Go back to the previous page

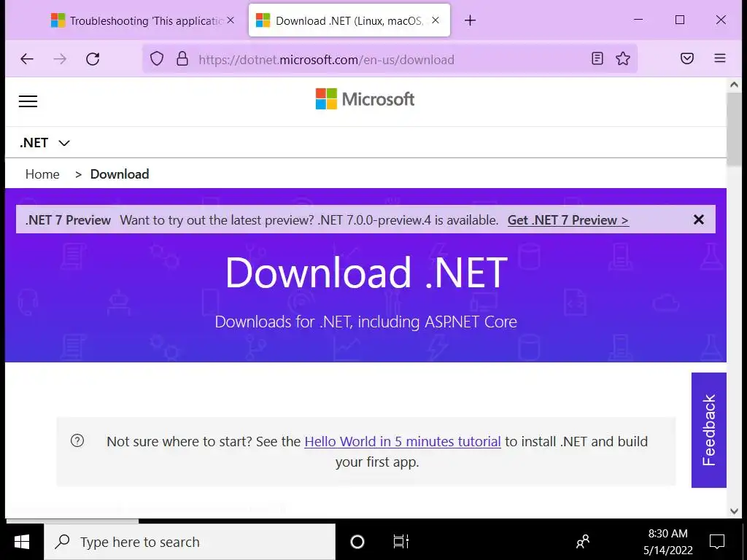[x=27, y=59]
